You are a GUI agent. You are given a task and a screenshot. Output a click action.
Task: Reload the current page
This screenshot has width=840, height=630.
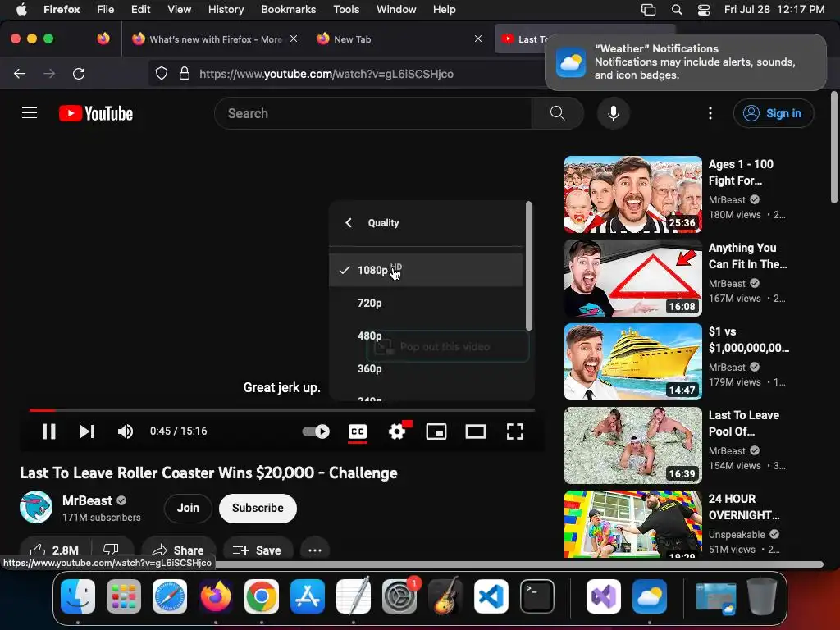[x=79, y=73]
